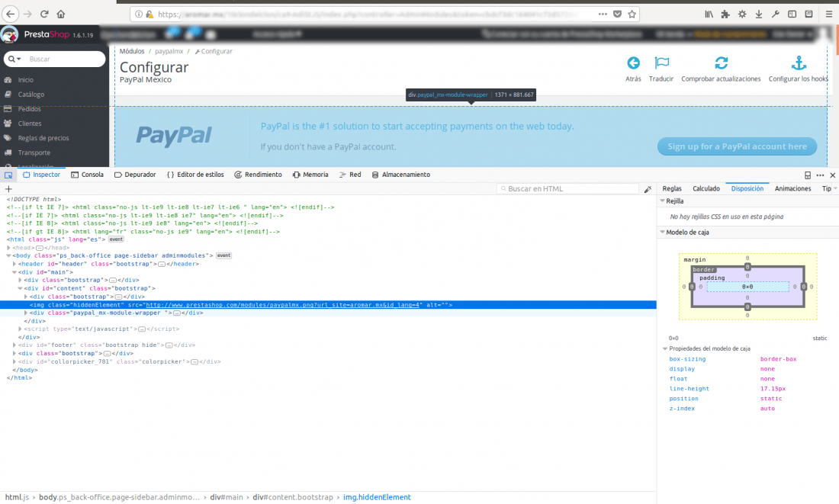
Task: Open the browser home page icon
Action: click(x=61, y=14)
